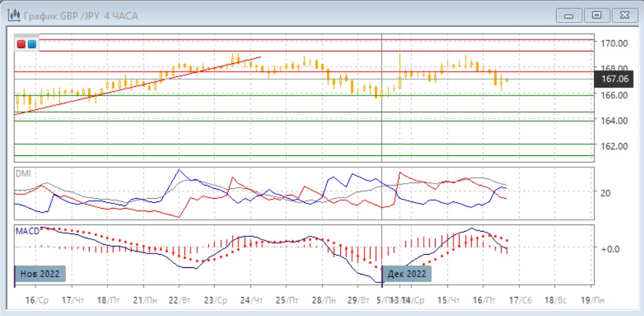This screenshot has height=316, width=644.
Task: Select the MACD indicator label
Action: (28, 230)
